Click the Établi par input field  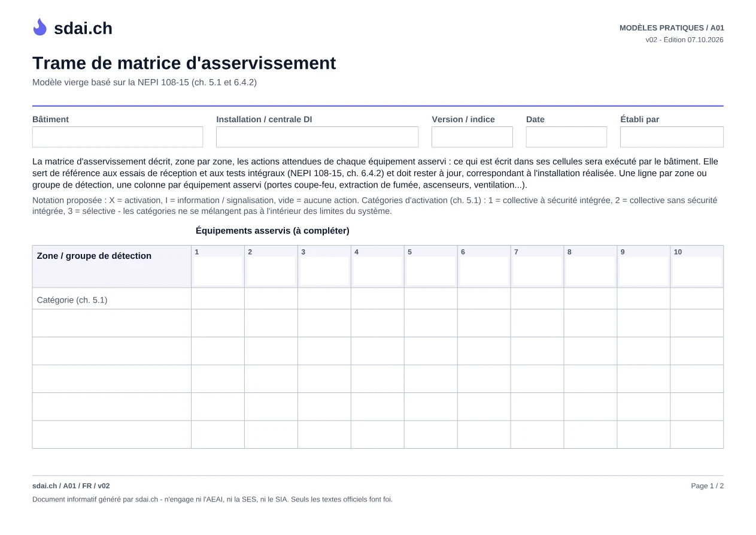pos(672,137)
